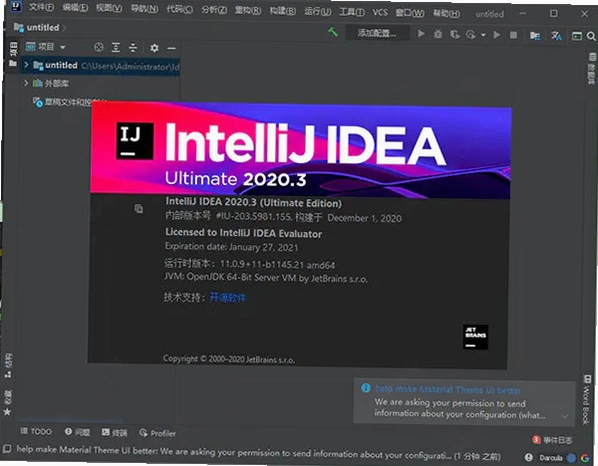The width and height of the screenshot is (598, 466).
Task: Open the 问题 problems tool window tab
Action: (77, 432)
